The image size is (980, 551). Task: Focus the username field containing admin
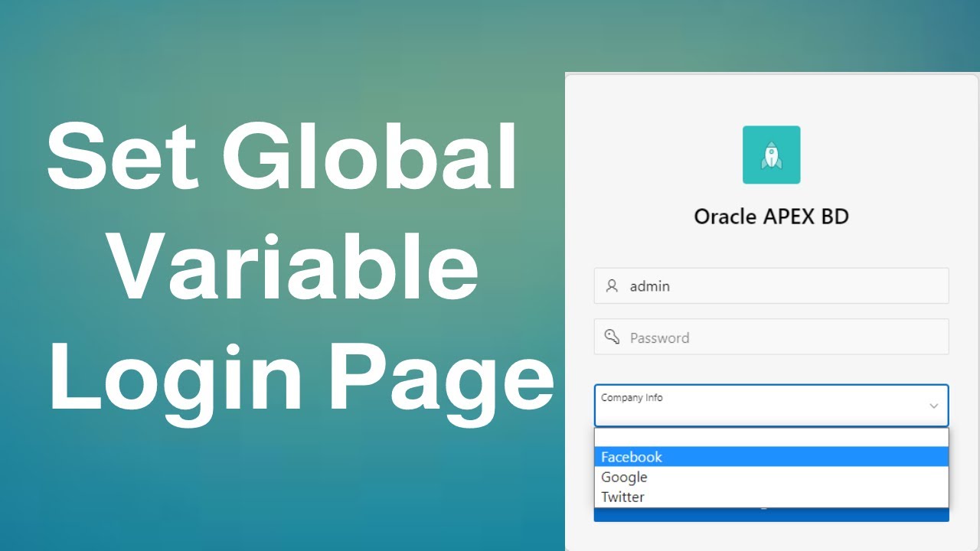pyautogui.click(x=771, y=285)
